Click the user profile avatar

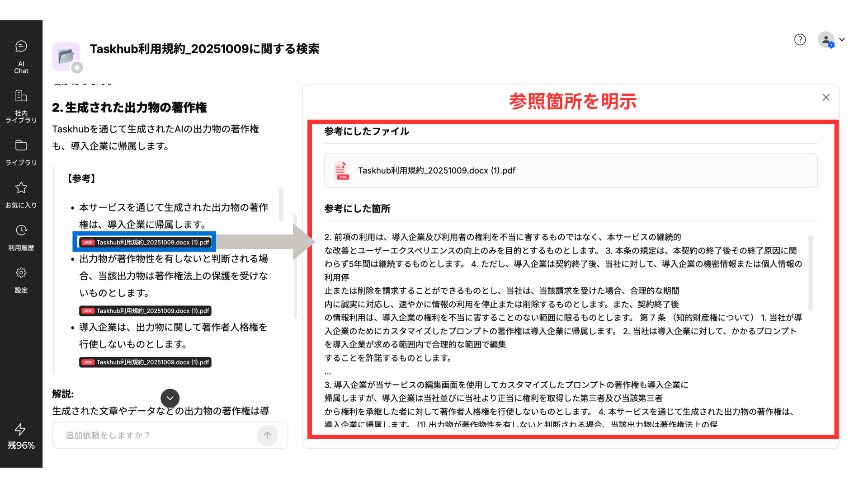(x=826, y=40)
